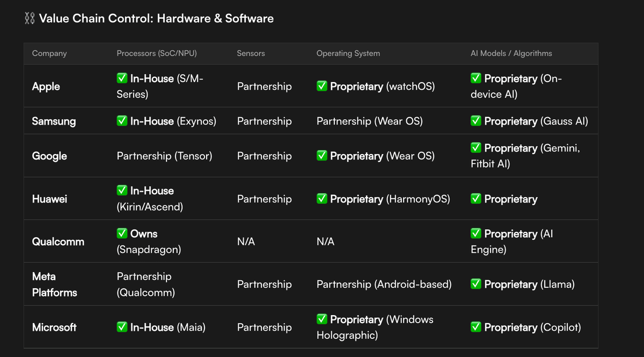Screen dimensions: 644x357
Task: Click Sensors Partnership cell in Meta Platforms row
Action: pyautogui.click(x=265, y=285)
